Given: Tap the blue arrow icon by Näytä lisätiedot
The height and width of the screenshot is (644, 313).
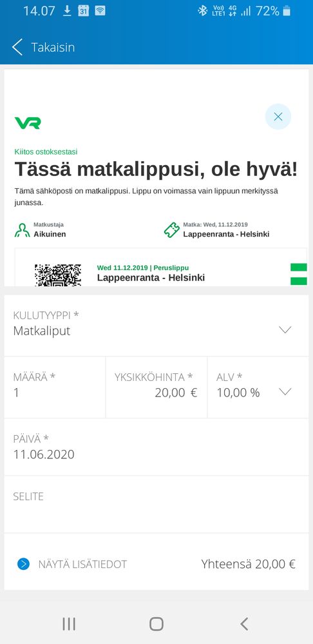Looking at the screenshot, I should tap(23, 564).
